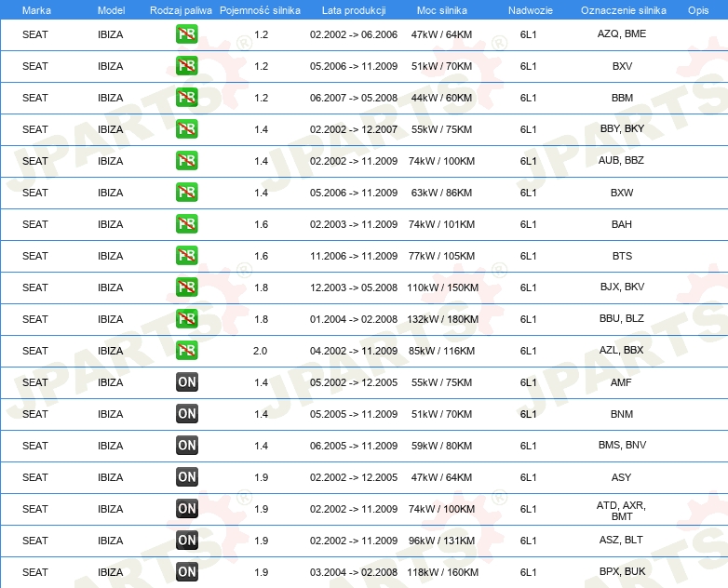Click the Moc silnika column header
The width and height of the screenshot is (728, 588).
pyautogui.click(x=442, y=10)
